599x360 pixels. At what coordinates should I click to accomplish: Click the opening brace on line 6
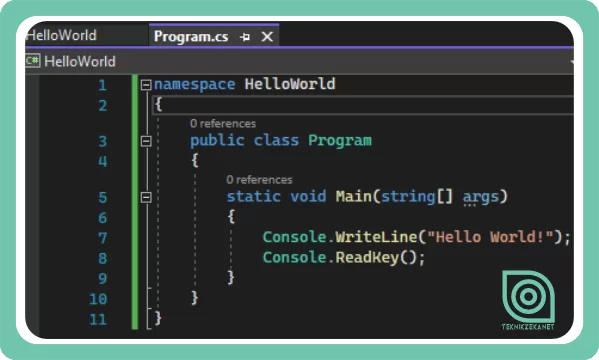pyautogui.click(x=231, y=216)
